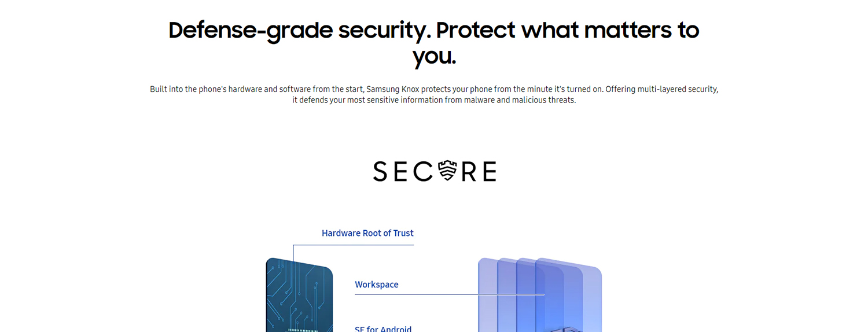
Task: Click "Protect what matters to" in the heading
Action: [568, 30]
